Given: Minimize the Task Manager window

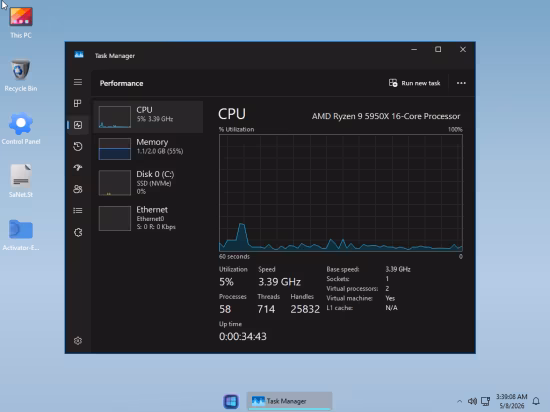Looking at the screenshot, I should point(414,50).
